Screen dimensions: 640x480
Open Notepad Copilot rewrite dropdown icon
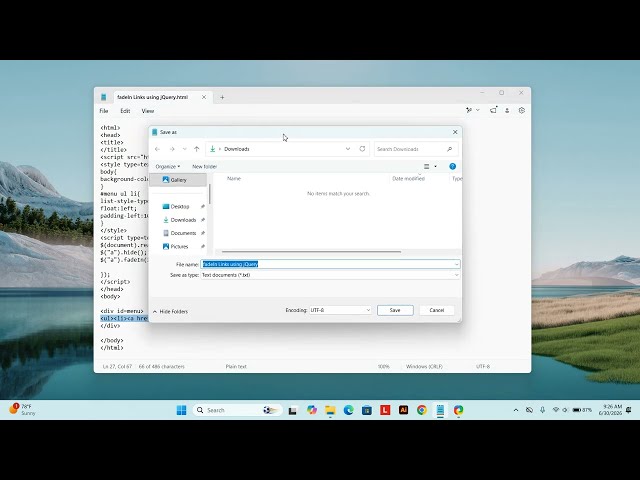tap(473, 110)
